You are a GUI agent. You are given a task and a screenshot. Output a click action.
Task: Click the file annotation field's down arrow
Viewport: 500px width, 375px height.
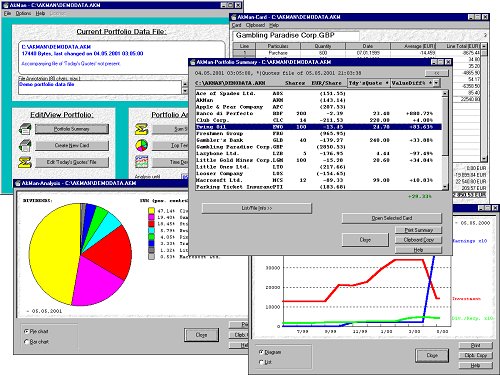(x=185, y=91)
